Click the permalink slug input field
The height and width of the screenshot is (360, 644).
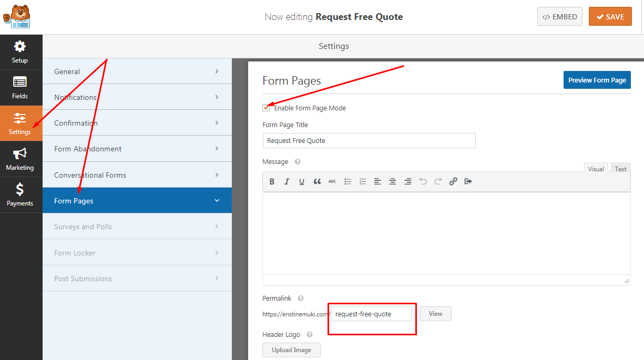371,314
